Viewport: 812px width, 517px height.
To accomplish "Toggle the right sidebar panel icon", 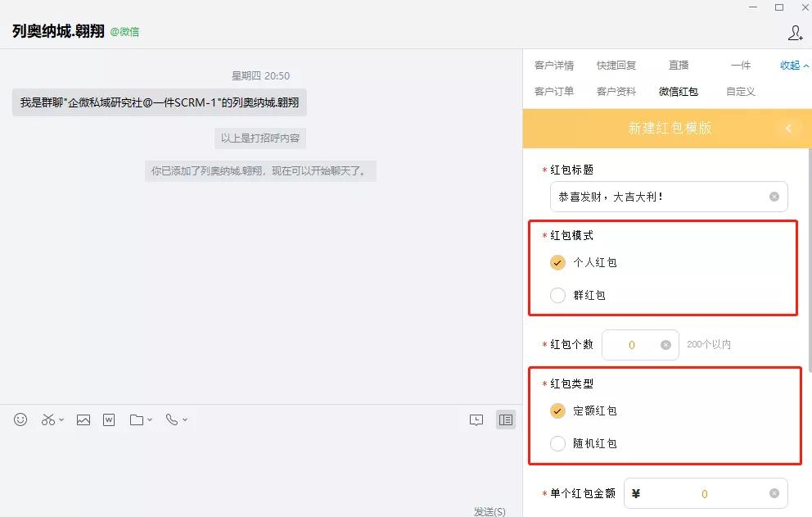I will point(506,419).
